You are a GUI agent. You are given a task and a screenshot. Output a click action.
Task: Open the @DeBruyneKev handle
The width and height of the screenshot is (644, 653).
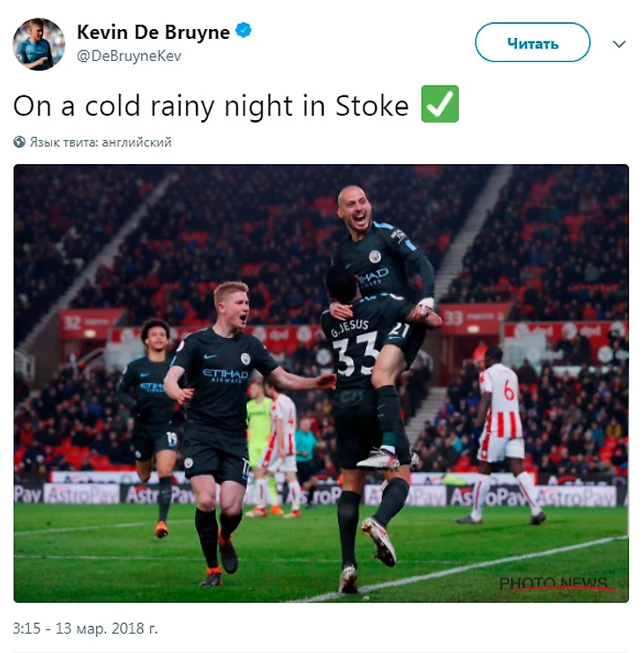click(129, 56)
